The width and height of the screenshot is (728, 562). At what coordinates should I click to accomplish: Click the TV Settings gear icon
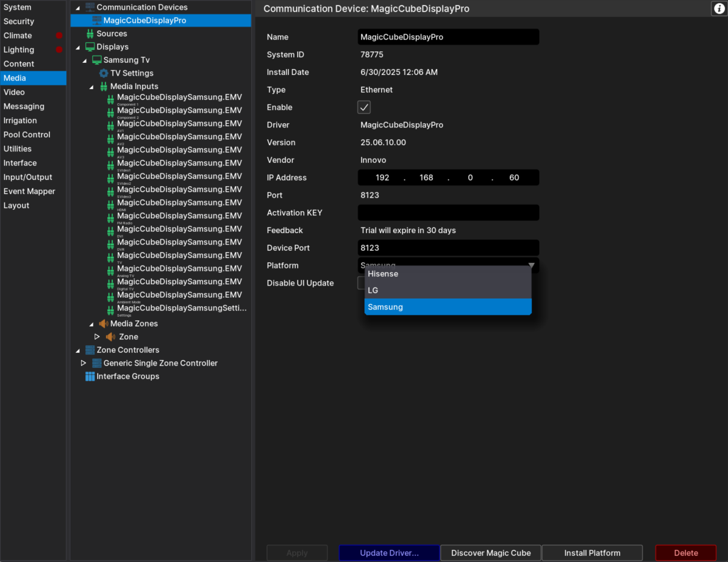click(104, 73)
